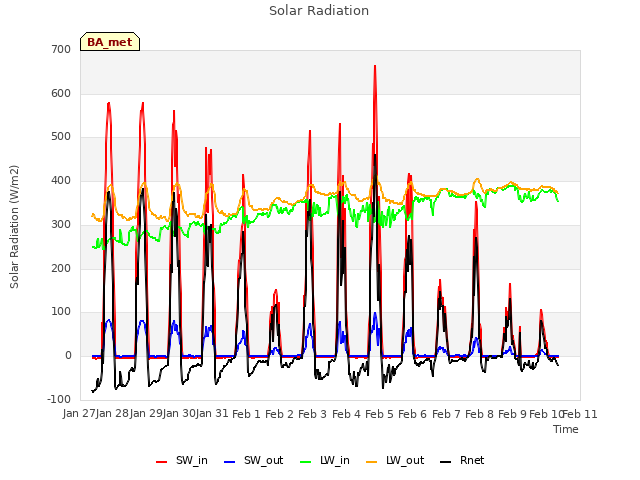640x480 pixels.
Task: Click the Time x-axis label
Action: (566, 429)
